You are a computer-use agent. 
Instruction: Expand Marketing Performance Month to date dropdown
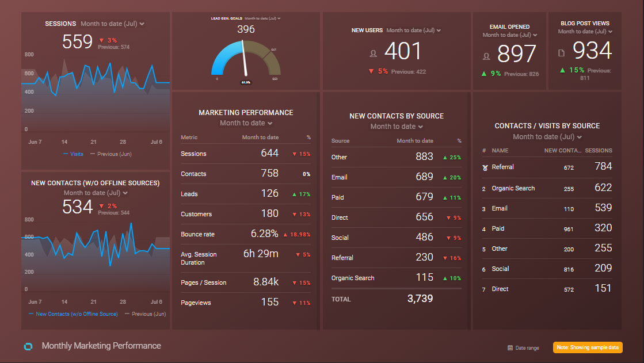(x=246, y=123)
